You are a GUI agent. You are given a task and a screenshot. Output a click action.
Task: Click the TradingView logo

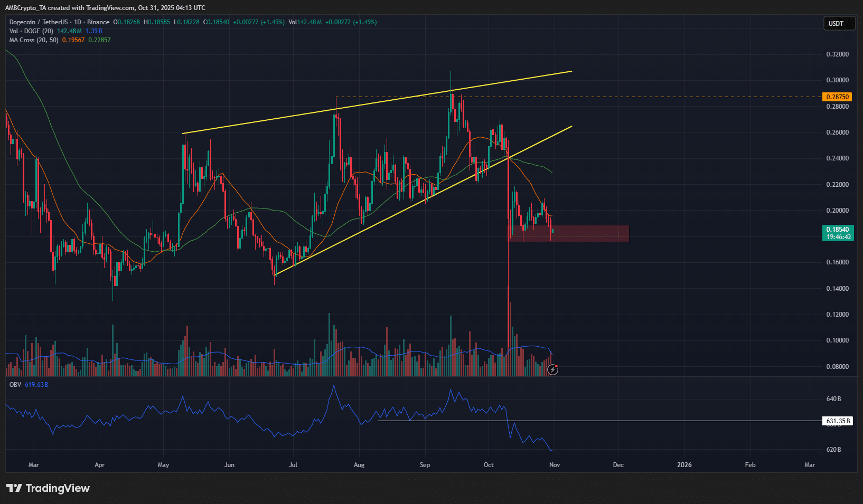(x=48, y=488)
